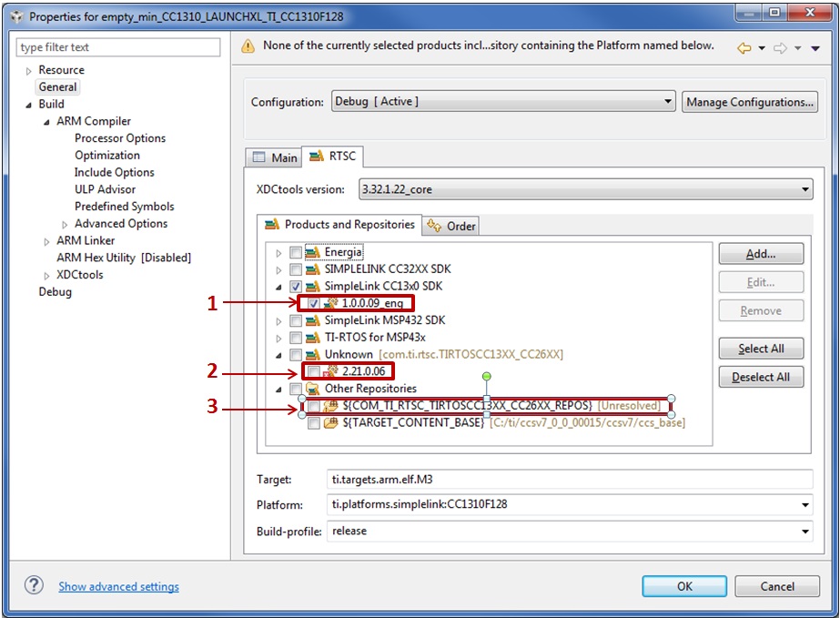Click the type filter text field
The image size is (840, 618).
[x=118, y=47]
